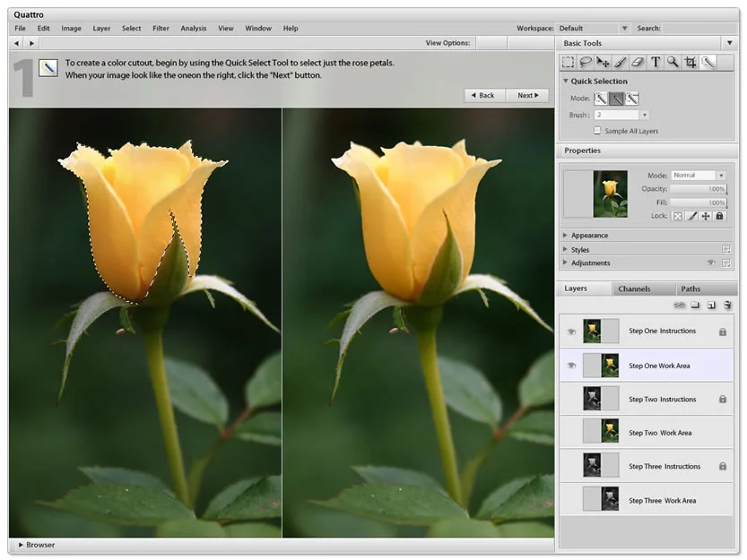The image size is (747, 560).
Task: Adjust the Opacity slider
Action: coord(699,189)
